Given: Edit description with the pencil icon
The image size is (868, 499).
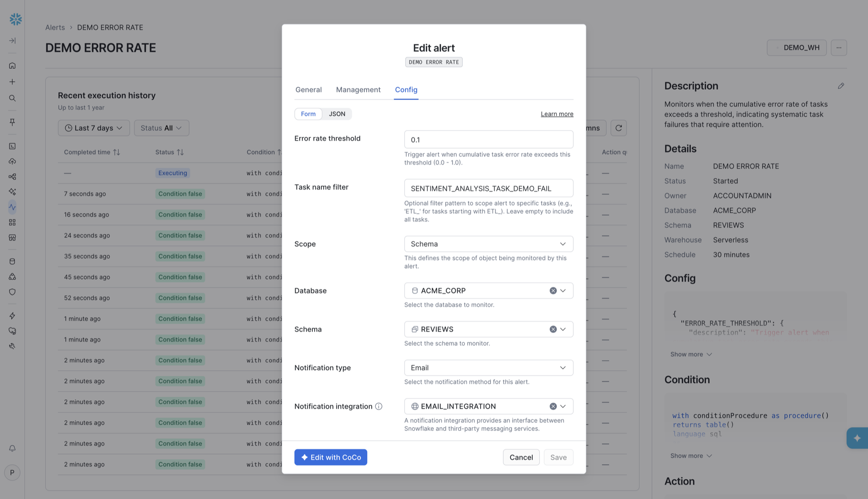Looking at the screenshot, I should pos(841,86).
